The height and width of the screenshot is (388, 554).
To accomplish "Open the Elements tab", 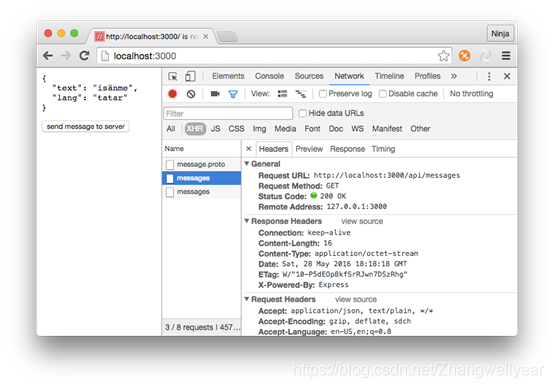I will [x=228, y=76].
